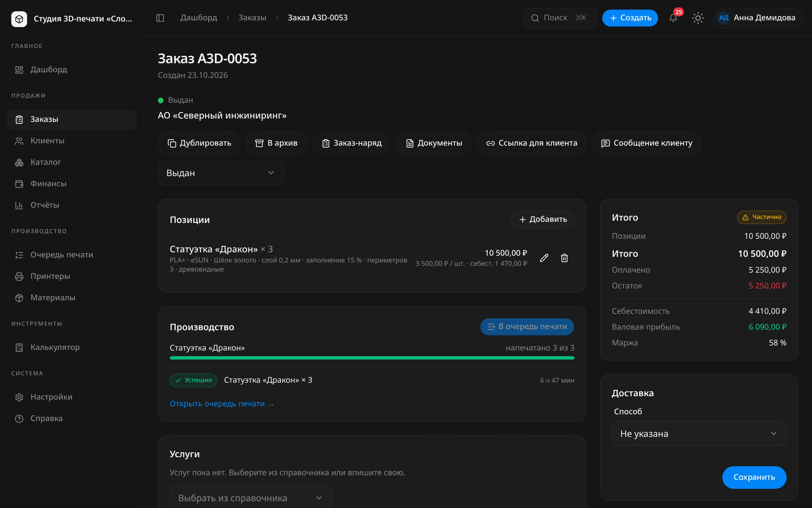The image size is (812, 508).
Task: Open Дашборд in the sidebar
Action: [72, 69]
